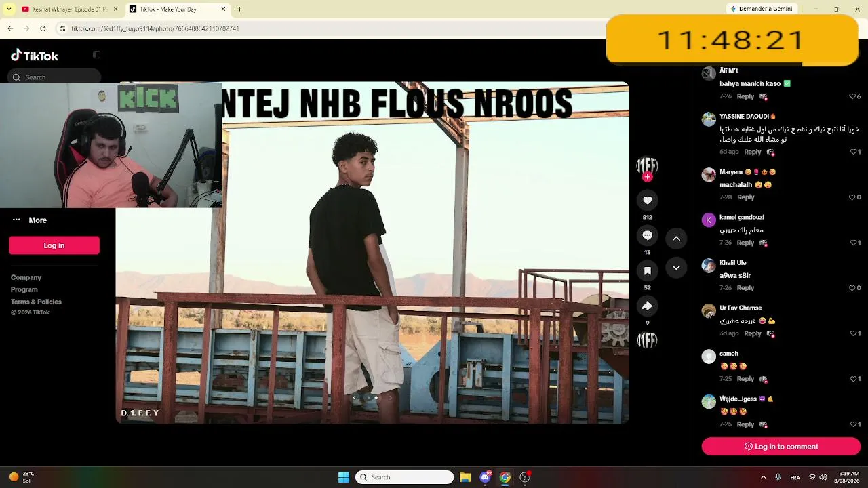The image size is (868, 488).
Task: Reply to Wejde...lgess's comment
Action: pos(745,424)
